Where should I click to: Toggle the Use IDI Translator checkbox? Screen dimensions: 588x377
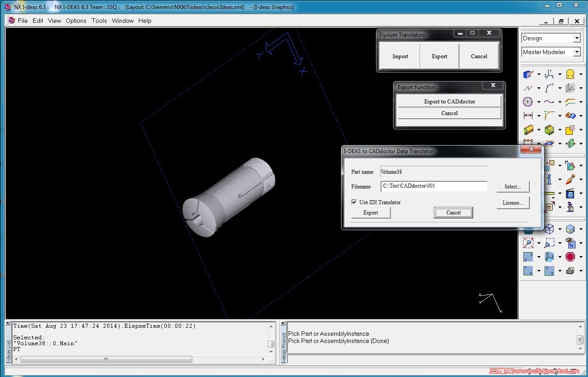point(354,202)
